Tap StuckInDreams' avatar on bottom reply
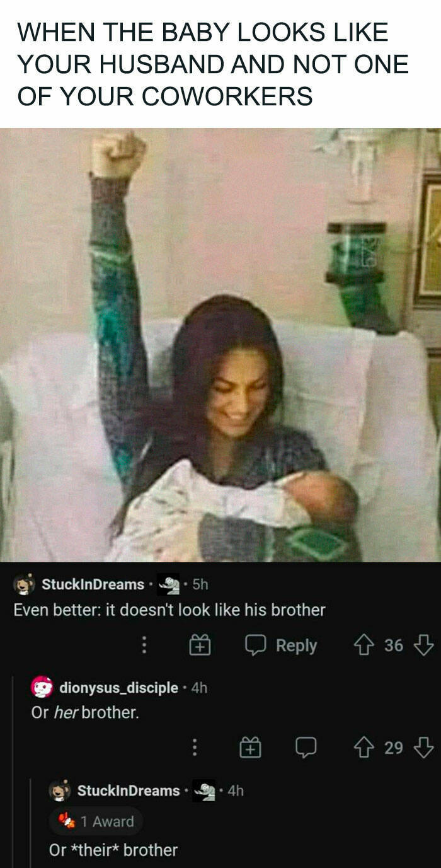This screenshot has width=441, height=868. click(60, 790)
